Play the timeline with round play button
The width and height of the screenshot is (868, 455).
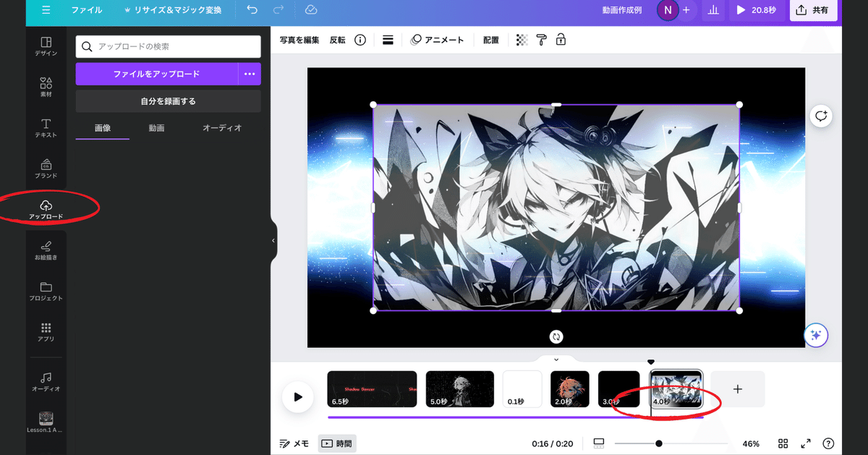point(297,396)
